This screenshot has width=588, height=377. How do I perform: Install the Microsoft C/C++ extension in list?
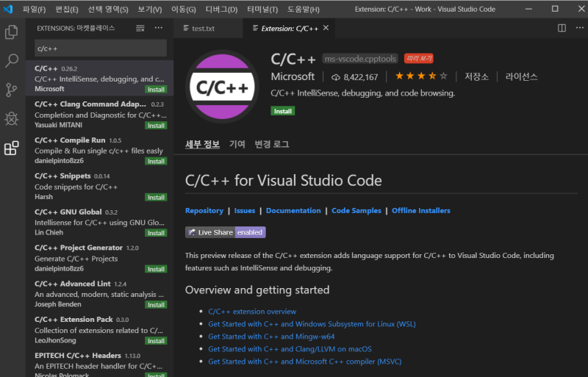pos(156,90)
